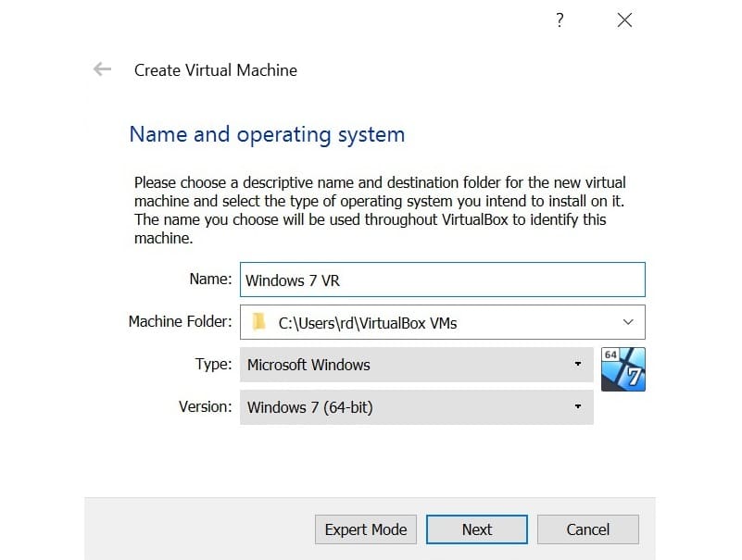This screenshot has height=560, width=742.
Task: Focus the Name input field
Action: (x=443, y=280)
